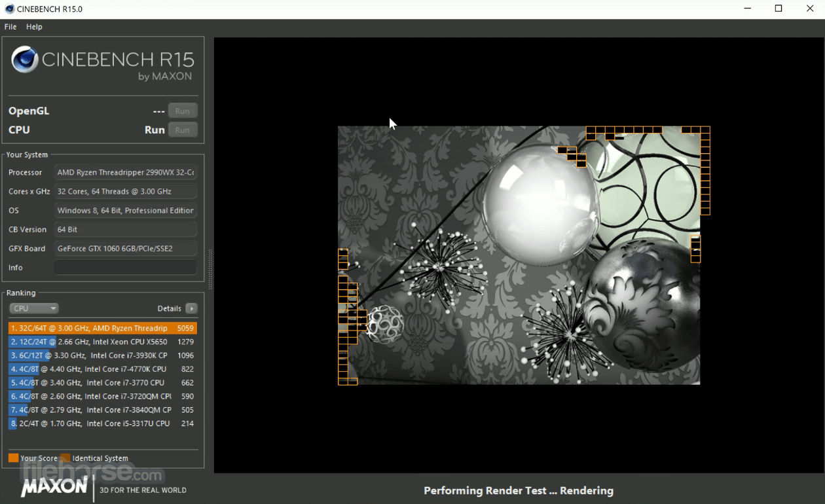Viewport: 825px width, 504px height.
Task: Select the top ranking entry scoring 5059
Action: (103, 328)
